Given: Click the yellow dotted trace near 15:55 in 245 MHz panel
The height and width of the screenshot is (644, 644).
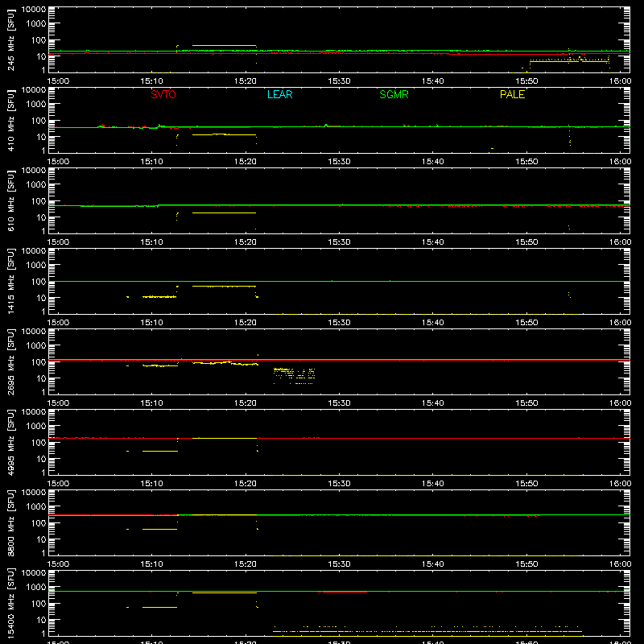Looking at the screenshot, I should [x=569, y=60].
